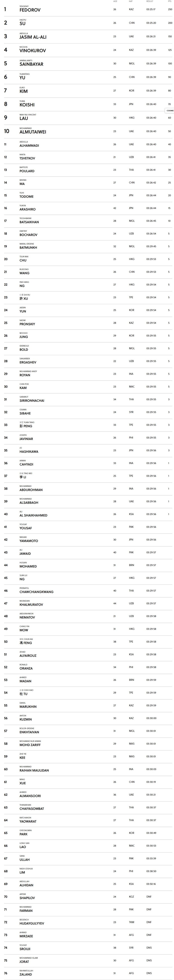Click the PTS column header
The image size is (174, 980).
click(x=170, y=1)
